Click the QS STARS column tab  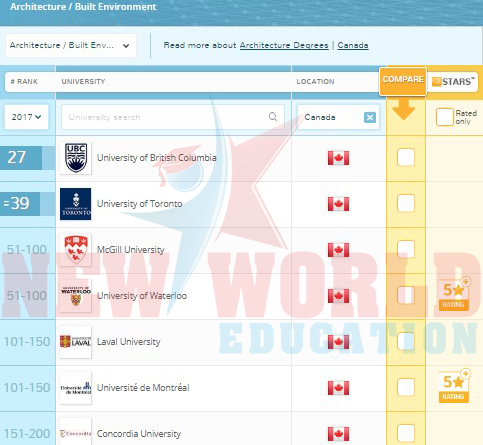tap(453, 82)
